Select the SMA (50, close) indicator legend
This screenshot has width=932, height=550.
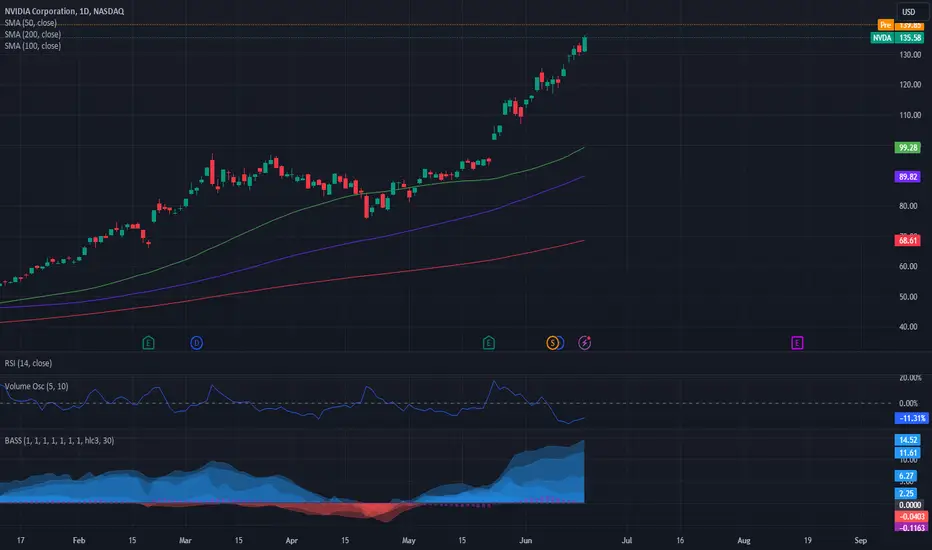tap(30, 23)
